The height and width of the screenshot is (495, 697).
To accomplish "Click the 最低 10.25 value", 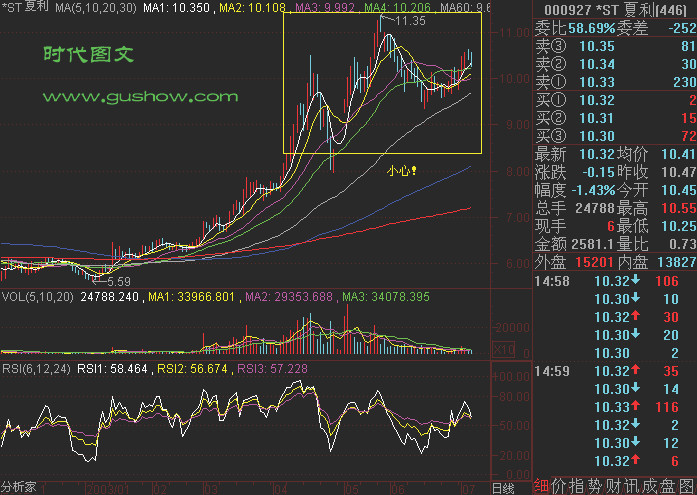I will click(678, 226).
